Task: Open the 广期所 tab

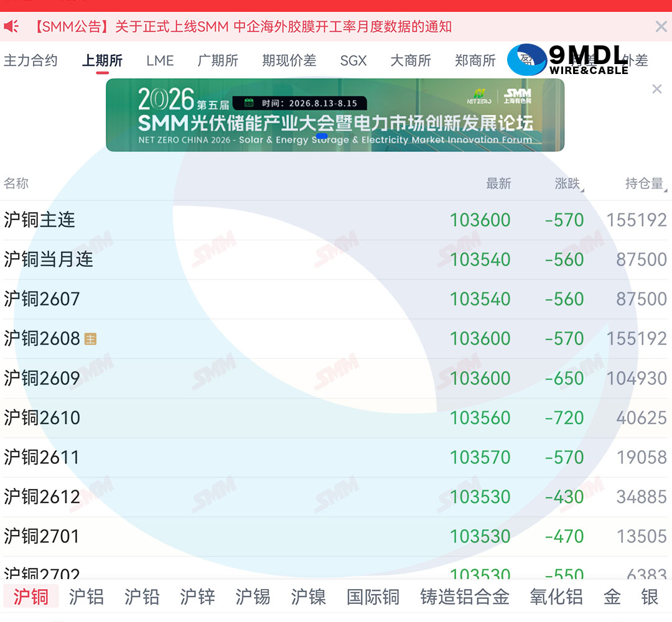Action: click(218, 60)
